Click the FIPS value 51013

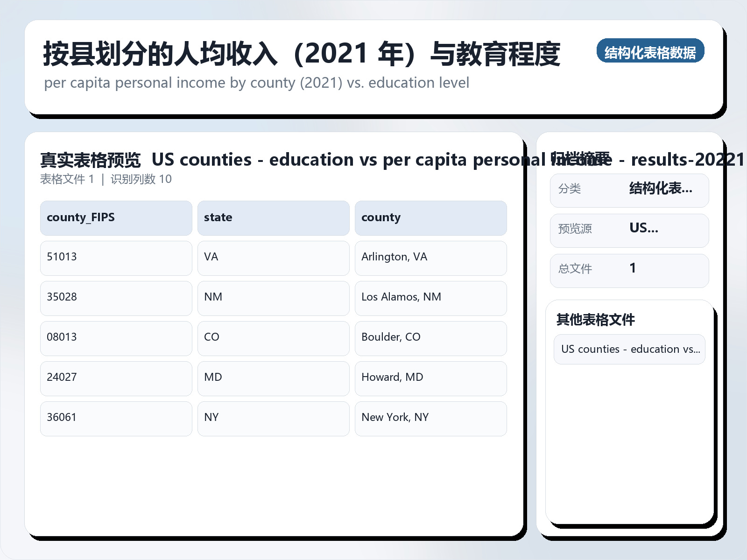[116, 258]
